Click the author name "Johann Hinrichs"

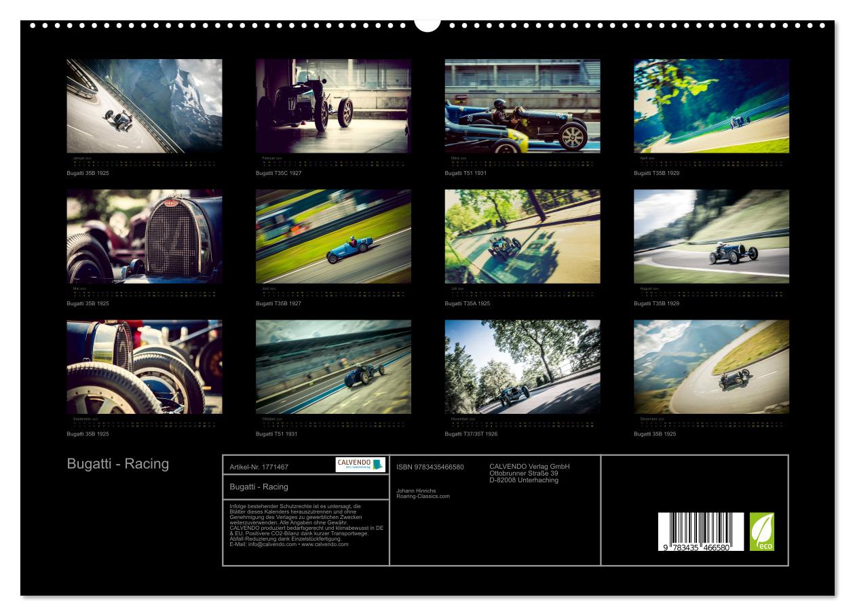[417, 490]
